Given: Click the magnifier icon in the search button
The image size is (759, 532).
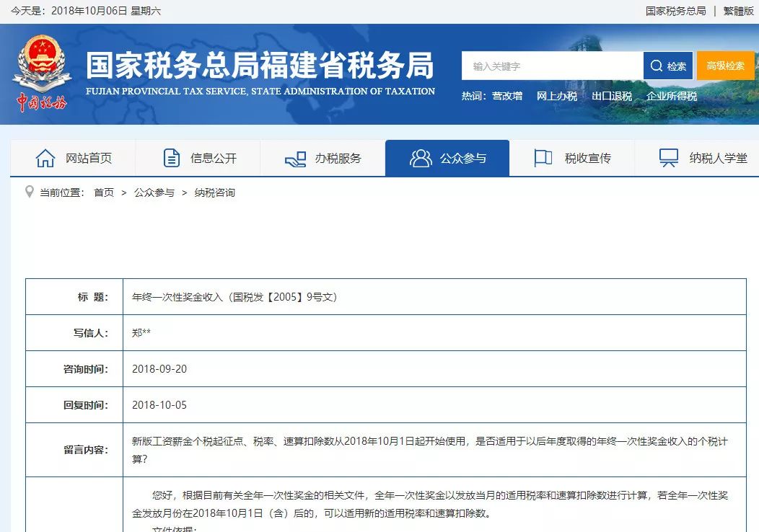Looking at the screenshot, I should coord(657,66).
